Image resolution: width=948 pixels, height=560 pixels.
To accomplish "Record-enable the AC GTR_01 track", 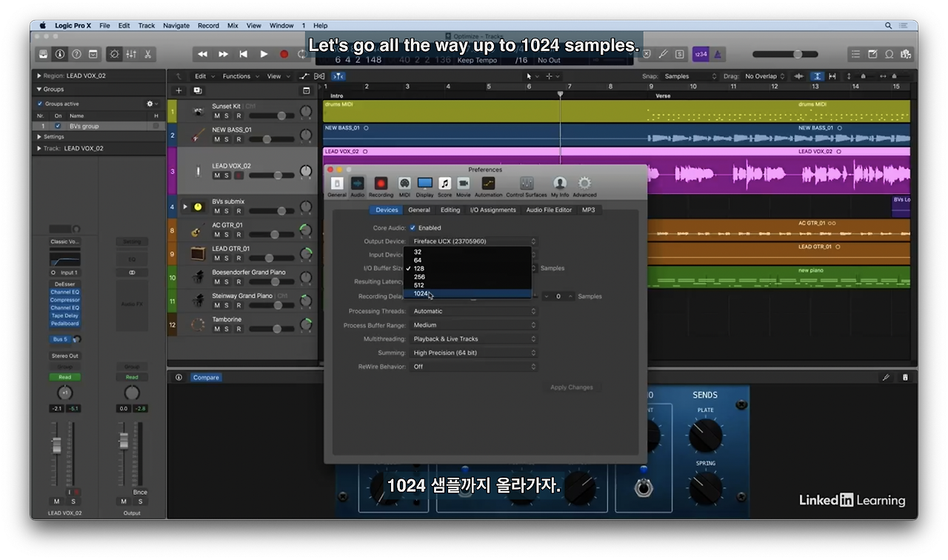I will (x=238, y=235).
